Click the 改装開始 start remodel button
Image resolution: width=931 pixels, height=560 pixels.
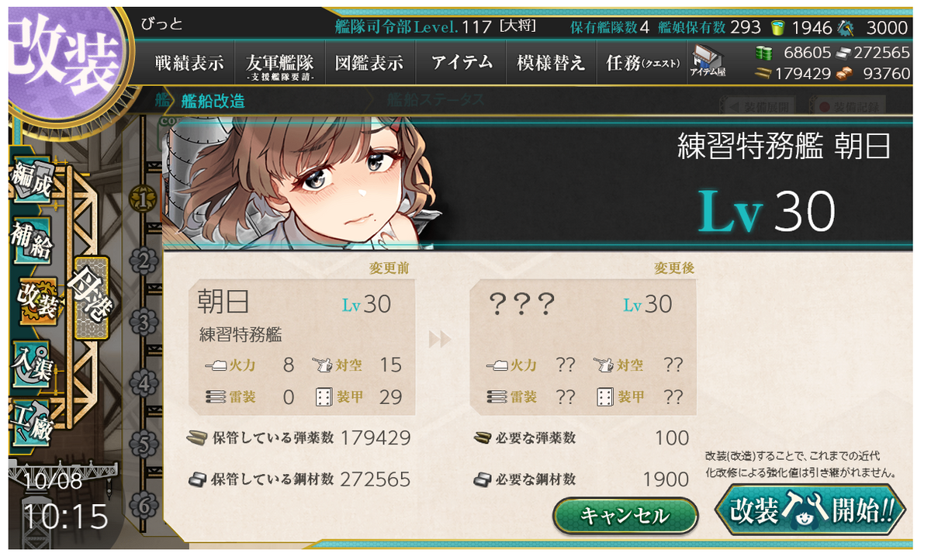coord(810,512)
